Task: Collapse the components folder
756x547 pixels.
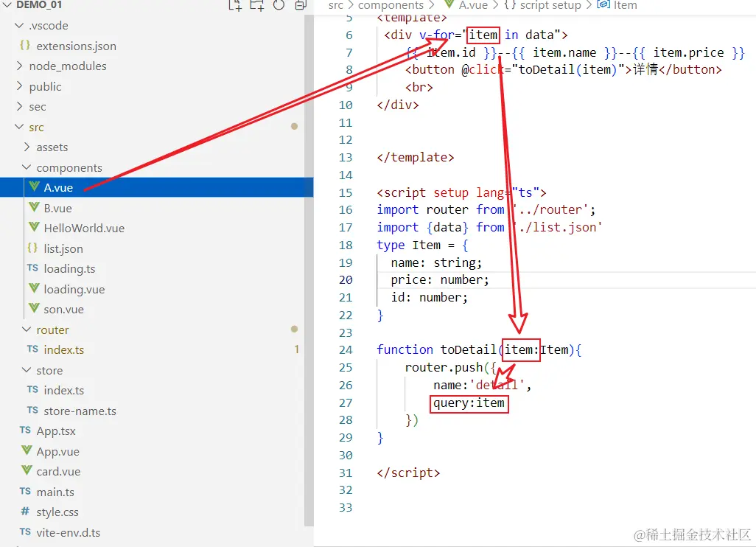Action: (x=27, y=167)
